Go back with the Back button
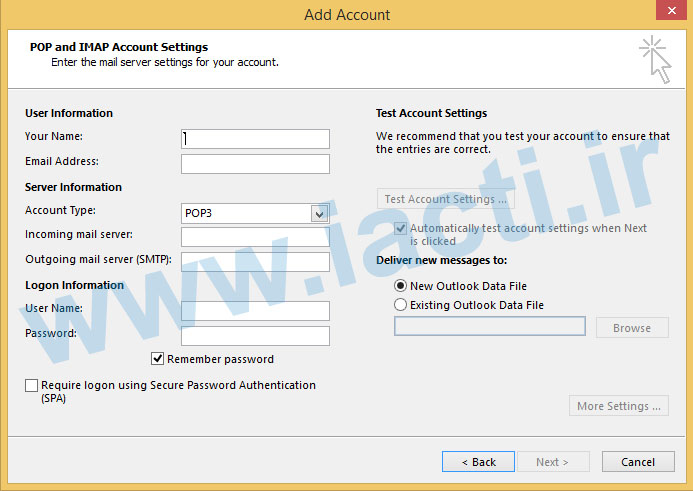This screenshot has width=693, height=491. click(478, 462)
